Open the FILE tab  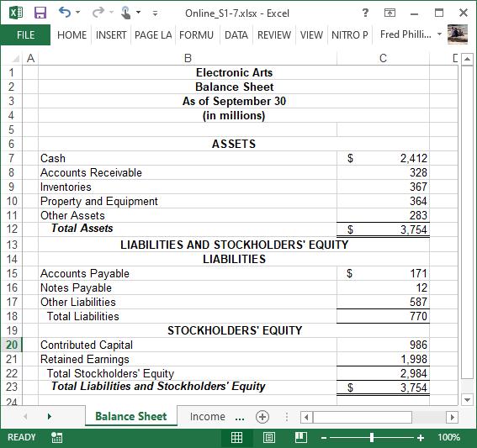tap(25, 35)
